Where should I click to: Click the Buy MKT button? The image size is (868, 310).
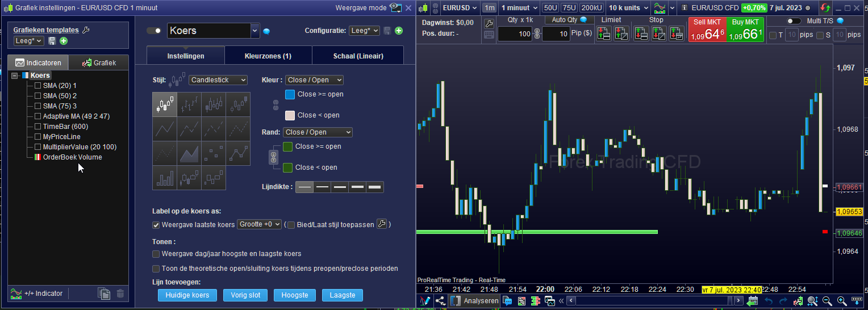pyautogui.click(x=745, y=30)
